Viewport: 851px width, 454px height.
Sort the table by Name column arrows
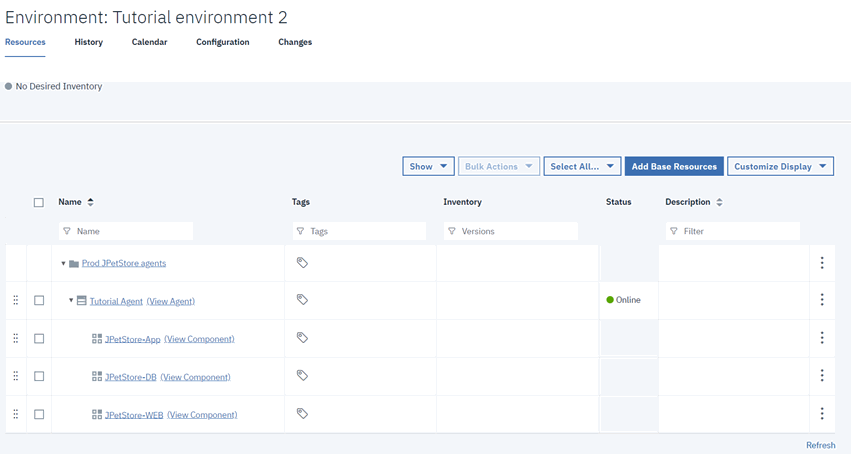click(x=90, y=202)
